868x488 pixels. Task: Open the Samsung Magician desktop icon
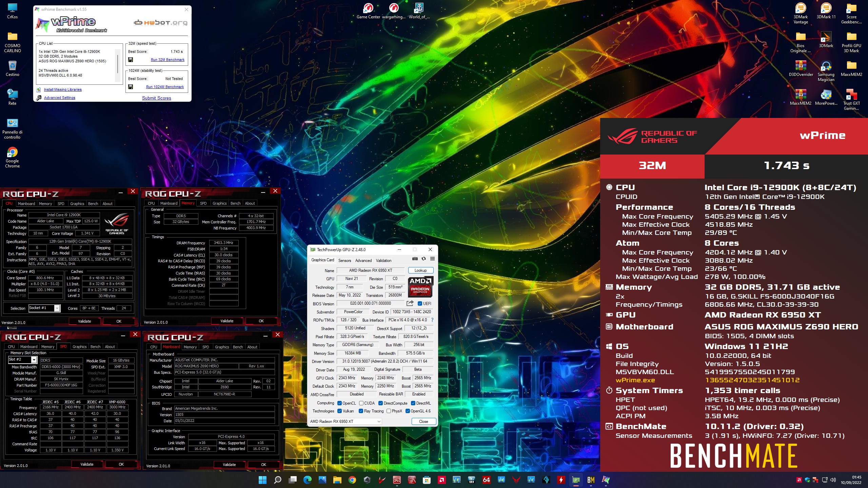tap(826, 71)
